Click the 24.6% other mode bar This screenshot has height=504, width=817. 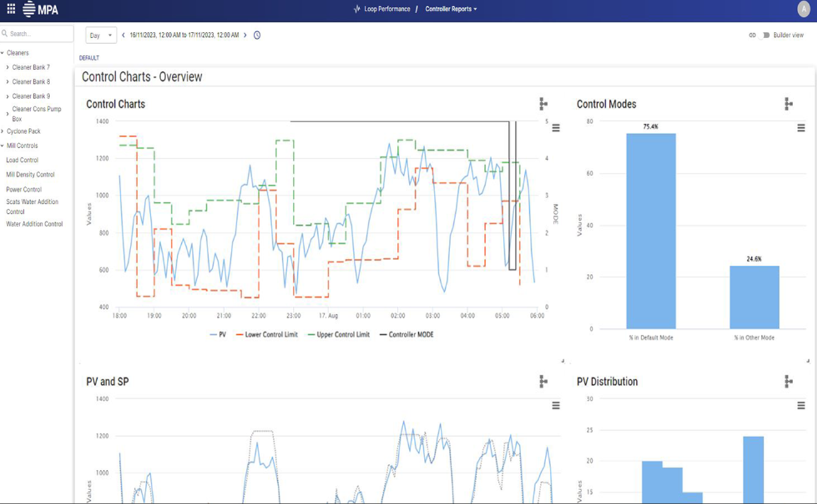[754, 297]
